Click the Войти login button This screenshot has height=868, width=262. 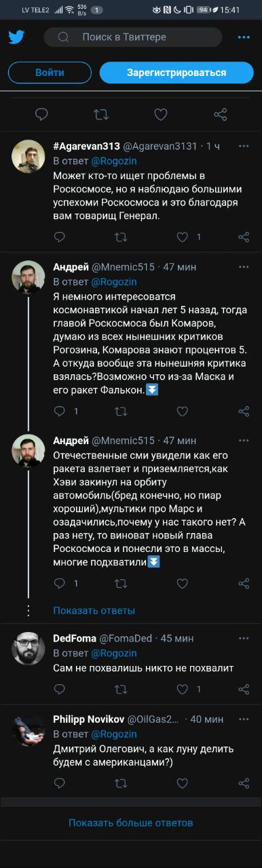tap(50, 73)
